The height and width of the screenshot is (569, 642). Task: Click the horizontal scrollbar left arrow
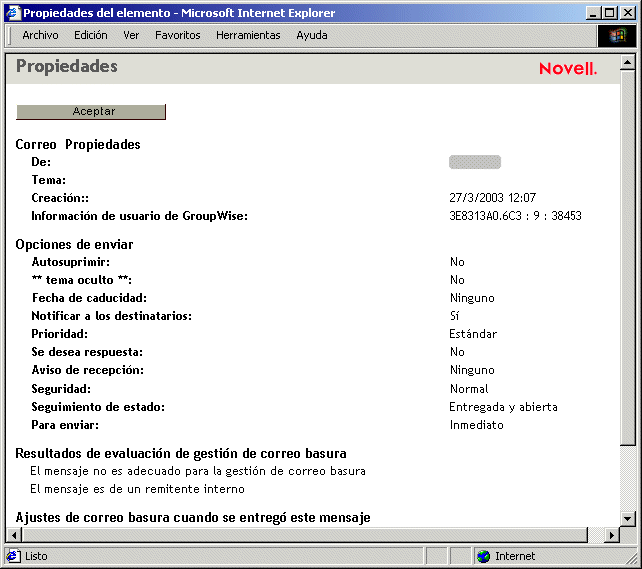point(14,535)
